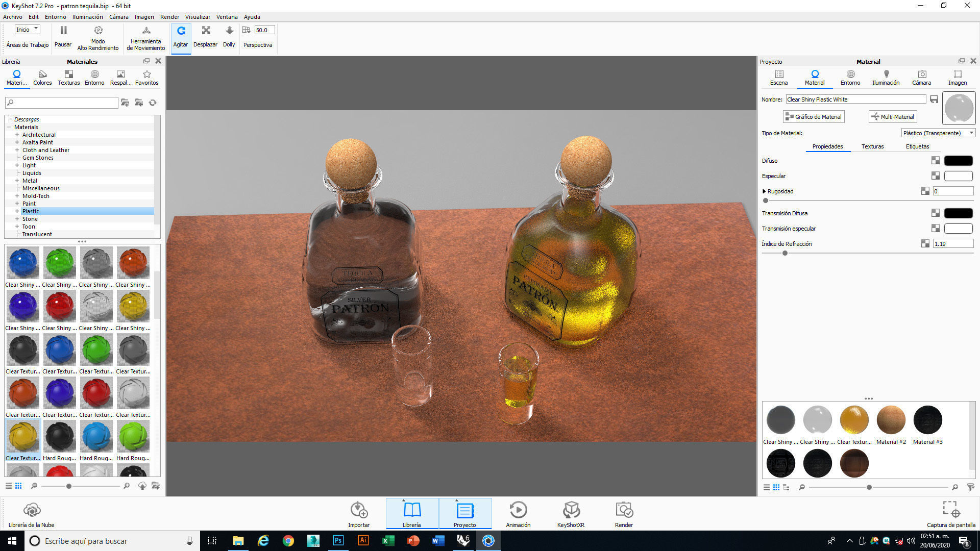Switch library to list view
Viewport: 980px width, 551px height.
[x=9, y=486]
